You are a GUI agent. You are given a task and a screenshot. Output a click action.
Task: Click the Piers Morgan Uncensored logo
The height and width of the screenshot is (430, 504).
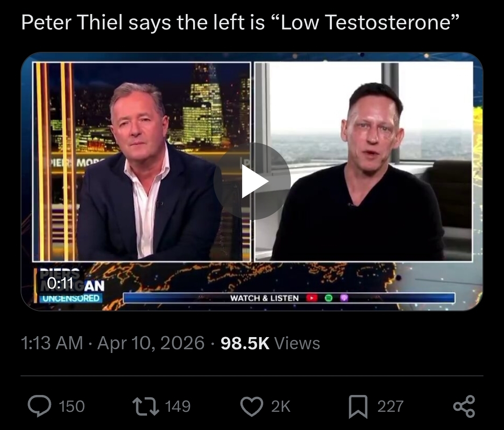70,286
